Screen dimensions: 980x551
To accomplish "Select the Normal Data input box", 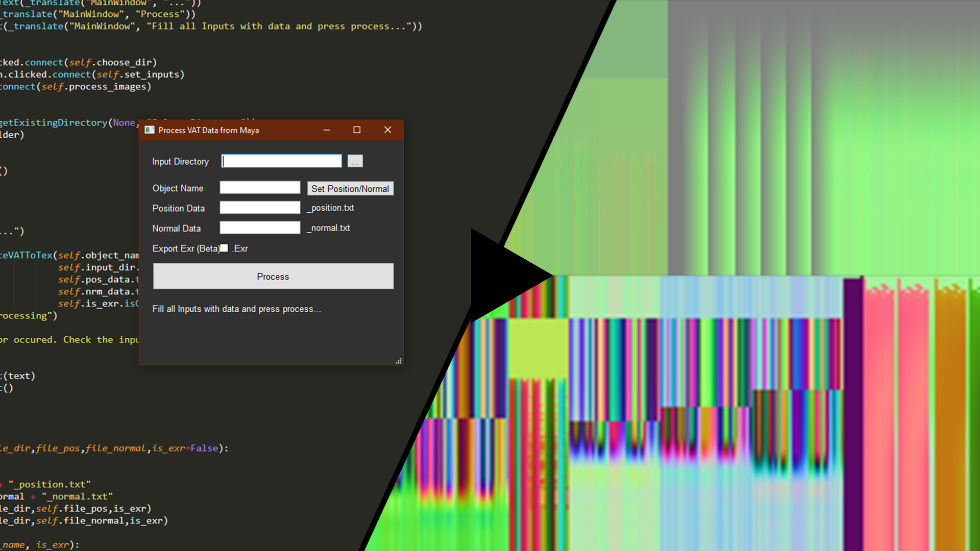I will tap(260, 228).
